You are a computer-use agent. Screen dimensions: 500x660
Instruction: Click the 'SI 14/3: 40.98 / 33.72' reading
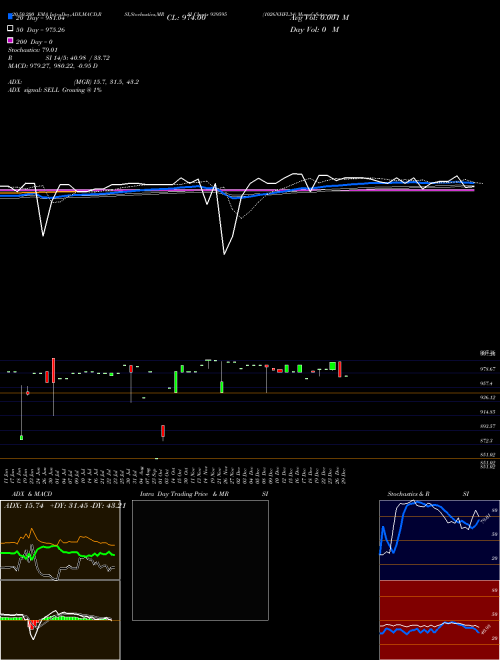(x=77, y=58)
